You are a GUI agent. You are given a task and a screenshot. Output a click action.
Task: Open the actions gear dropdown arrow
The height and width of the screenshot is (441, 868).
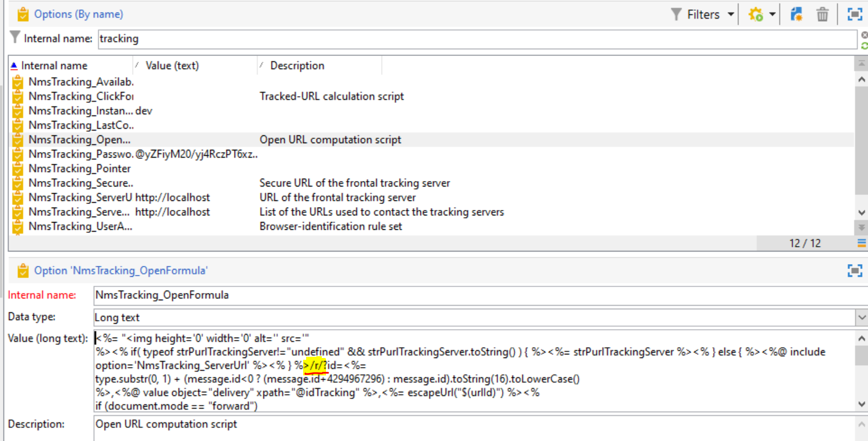click(773, 13)
